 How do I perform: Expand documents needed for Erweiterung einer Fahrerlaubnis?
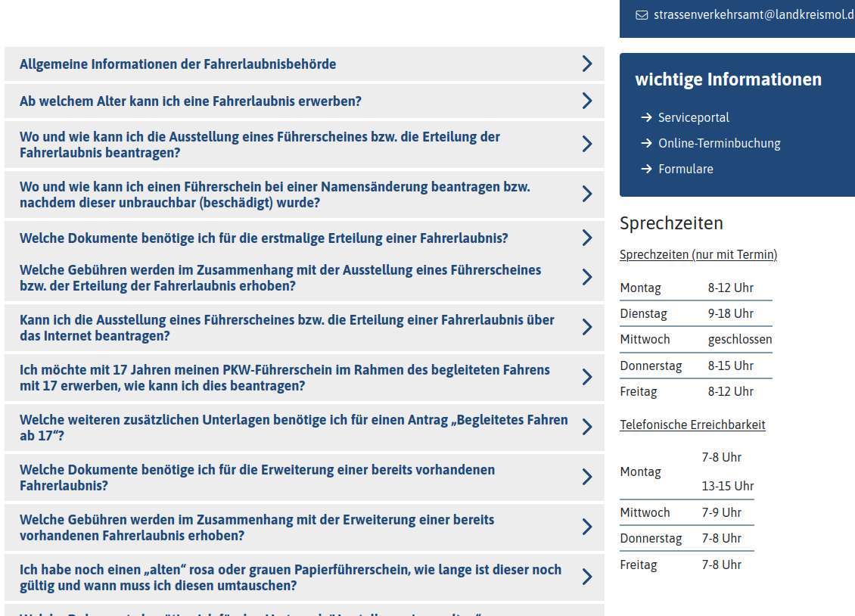pyautogui.click(x=257, y=478)
